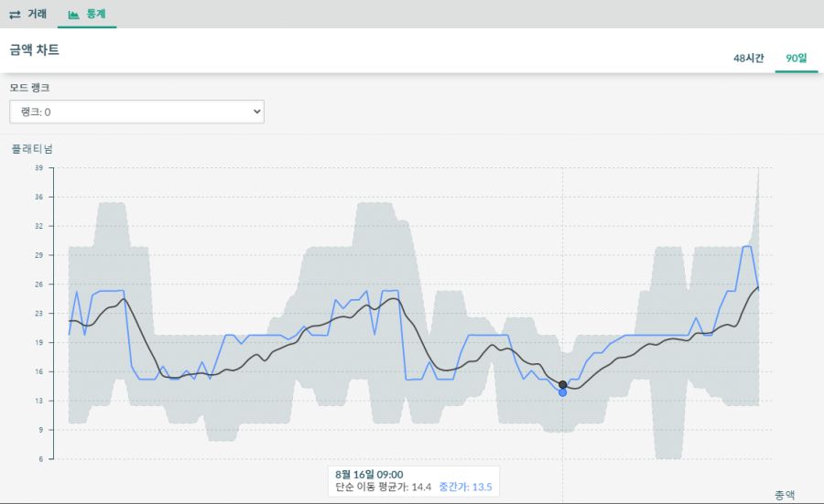Click the black moving average data point
The image size is (824, 504).
tap(562, 385)
